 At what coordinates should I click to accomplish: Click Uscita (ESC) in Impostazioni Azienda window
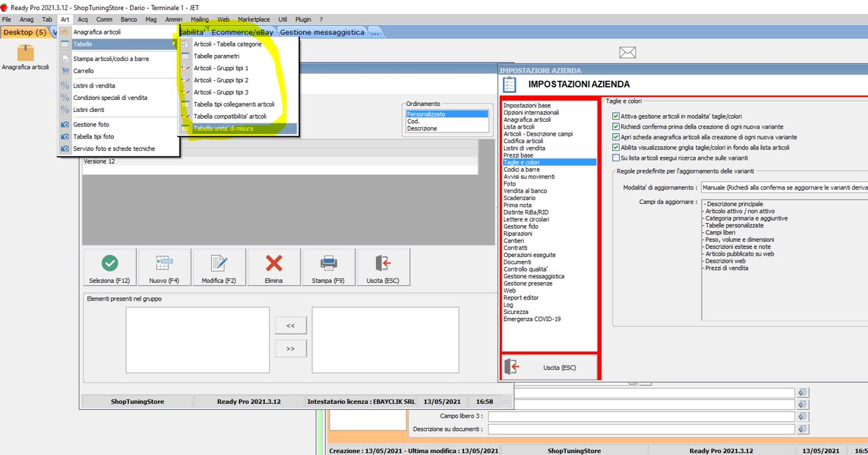pos(550,367)
